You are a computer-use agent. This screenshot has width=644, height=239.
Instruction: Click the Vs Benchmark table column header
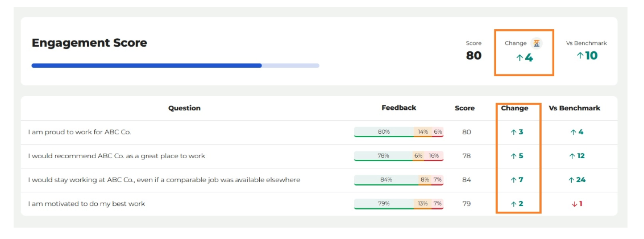click(x=575, y=108)
